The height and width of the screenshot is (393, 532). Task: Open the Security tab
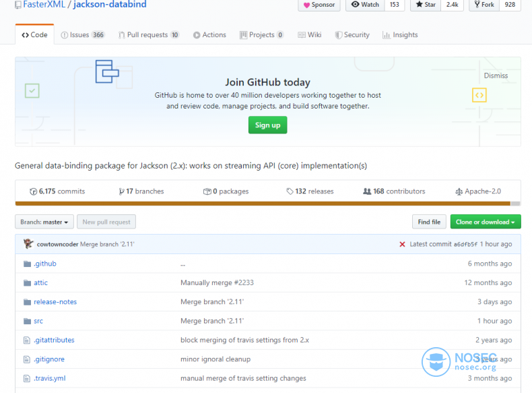click(352, 34)
